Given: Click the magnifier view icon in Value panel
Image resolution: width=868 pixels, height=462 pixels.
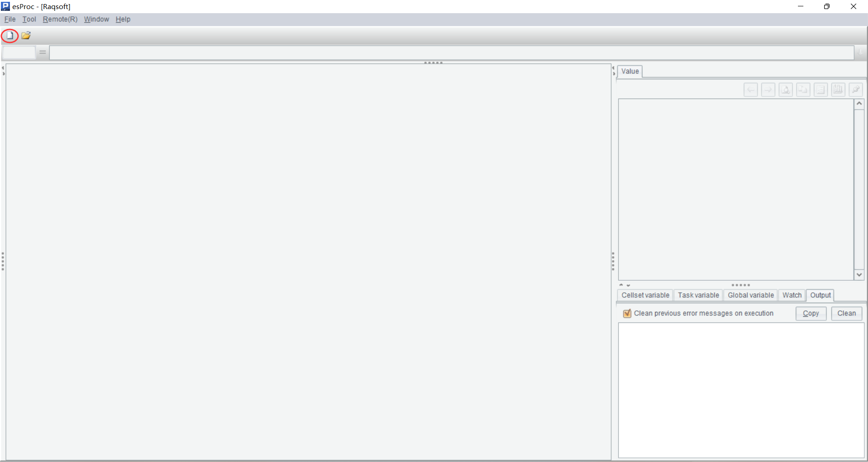Looking at the screenshot, I should [x=786, y=90].
